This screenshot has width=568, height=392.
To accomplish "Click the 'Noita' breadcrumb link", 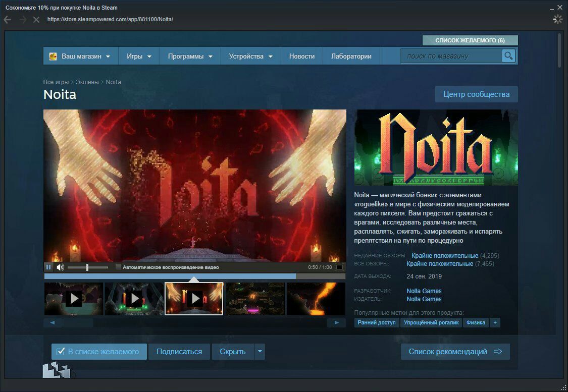I will click(114, 82).
